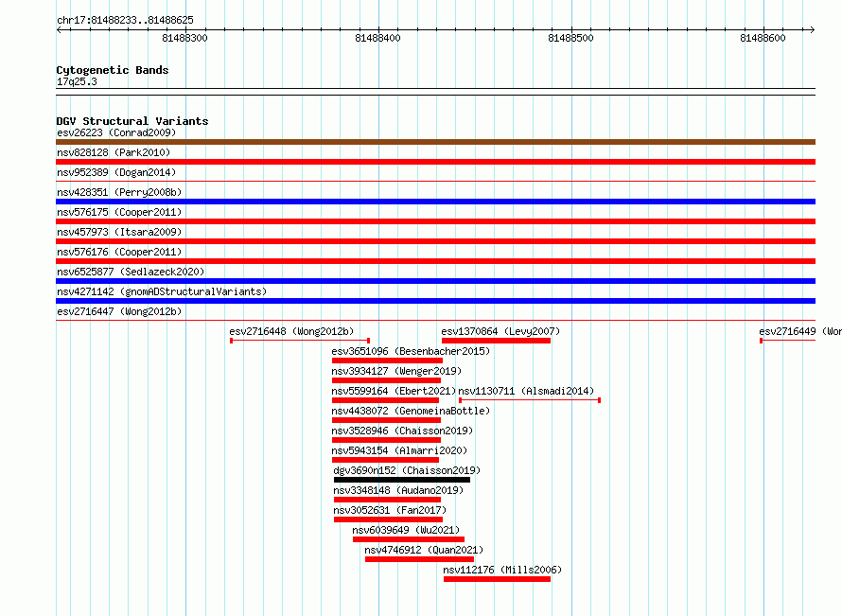Click the ruler's right arrow end

tap(813, 29)
